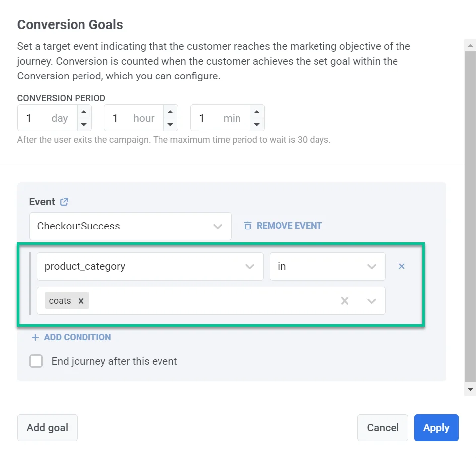Click the scrollbar down arrow

click(x=470, y=390)
